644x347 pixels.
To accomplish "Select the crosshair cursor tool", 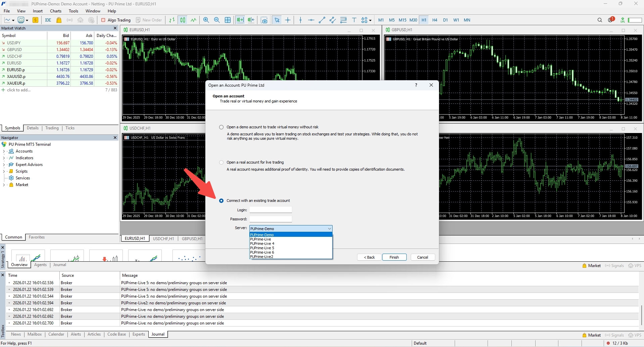I will 288,20.
